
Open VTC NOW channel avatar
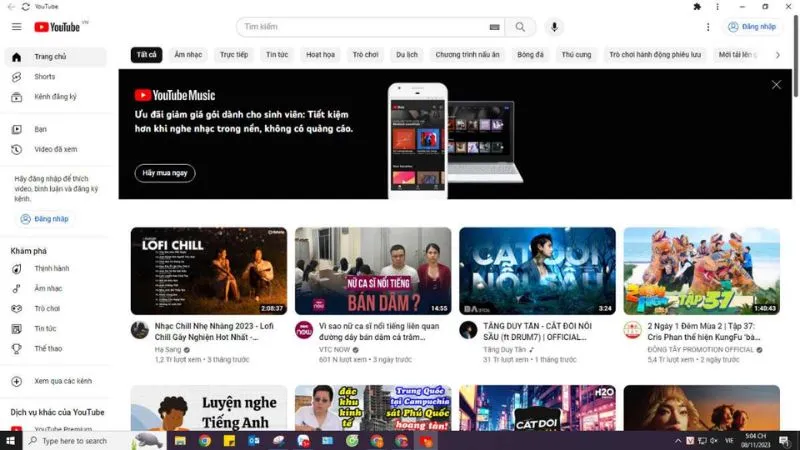(304, 330)
